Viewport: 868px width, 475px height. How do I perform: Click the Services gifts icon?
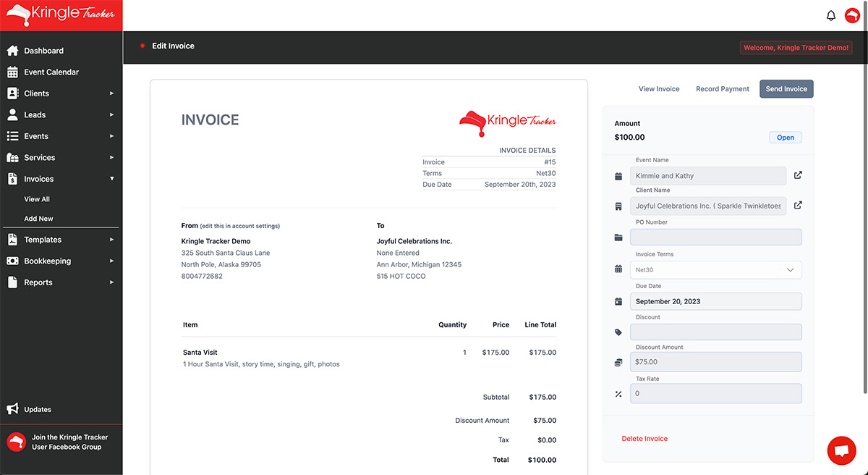(12, 157)
